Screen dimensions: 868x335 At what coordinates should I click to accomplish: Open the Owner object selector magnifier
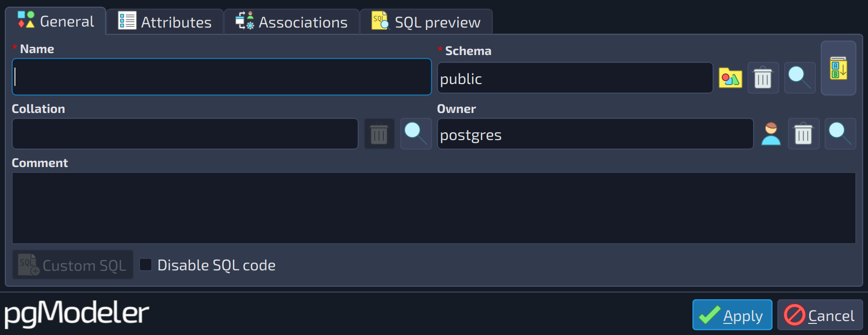point(840,134)
